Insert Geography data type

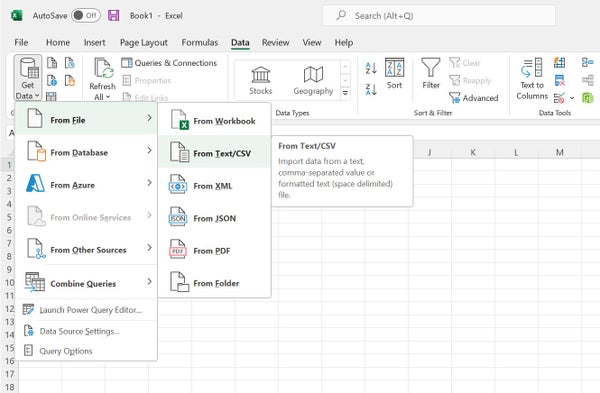313,80
